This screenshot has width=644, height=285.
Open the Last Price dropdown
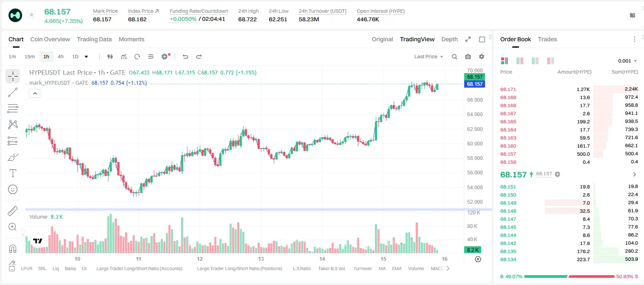(428, 57)
